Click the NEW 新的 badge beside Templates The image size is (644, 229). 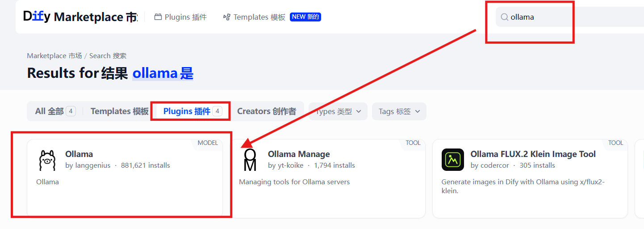305,17
